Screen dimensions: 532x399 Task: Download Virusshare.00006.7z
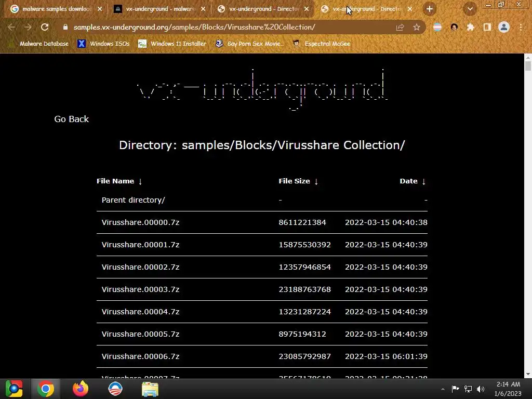point(140,356)
